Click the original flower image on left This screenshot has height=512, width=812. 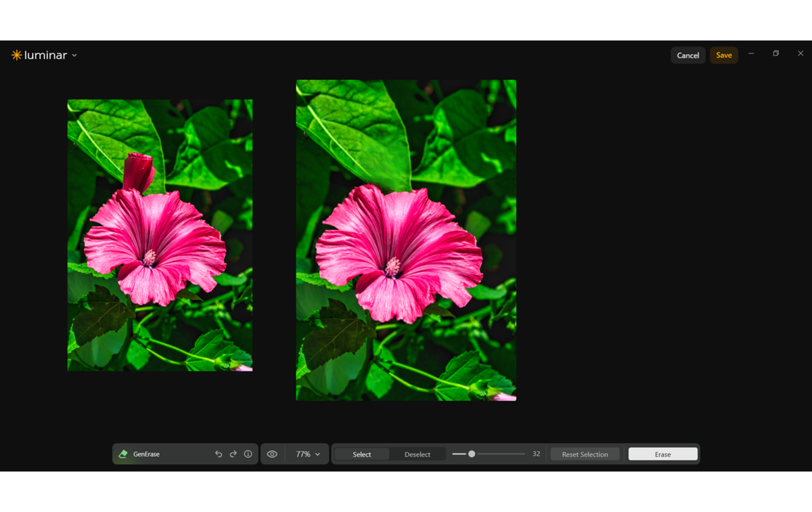160,235
